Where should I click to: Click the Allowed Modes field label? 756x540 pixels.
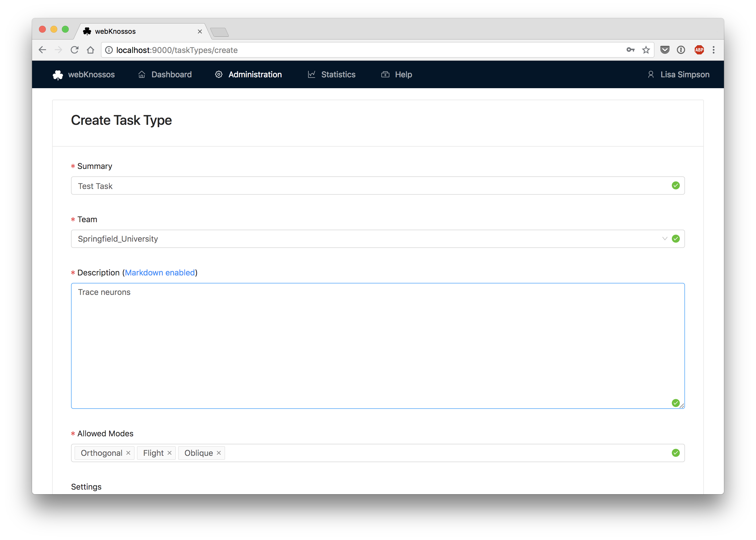coord(105,433)
